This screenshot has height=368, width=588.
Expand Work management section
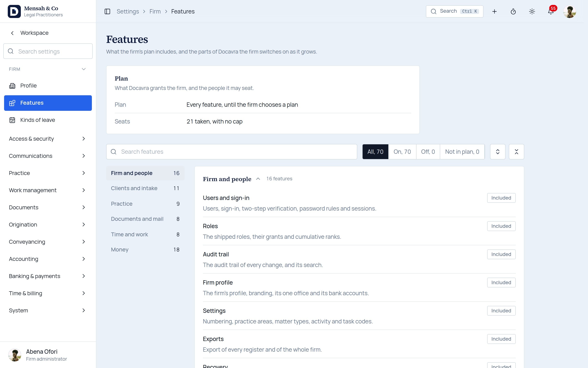(48, 190)
